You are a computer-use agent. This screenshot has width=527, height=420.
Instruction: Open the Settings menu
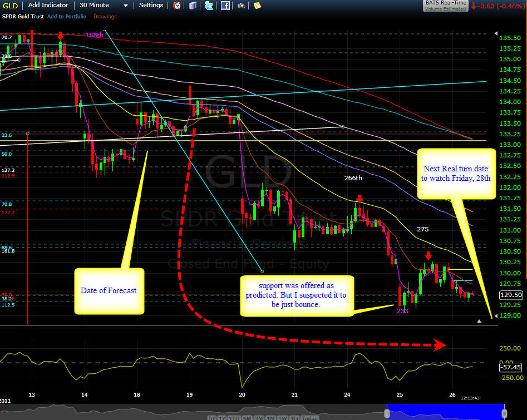coord(151,5)
